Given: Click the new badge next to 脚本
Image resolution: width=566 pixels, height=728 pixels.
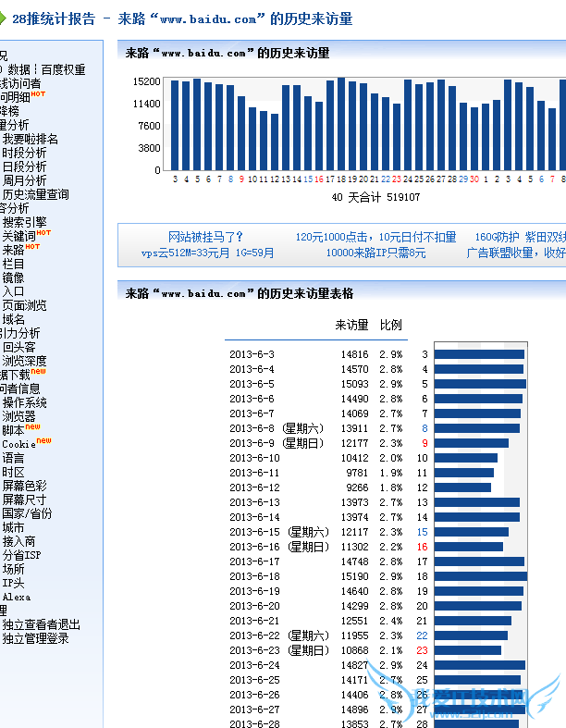Looking at the screenshot, I should pos(32,427).
